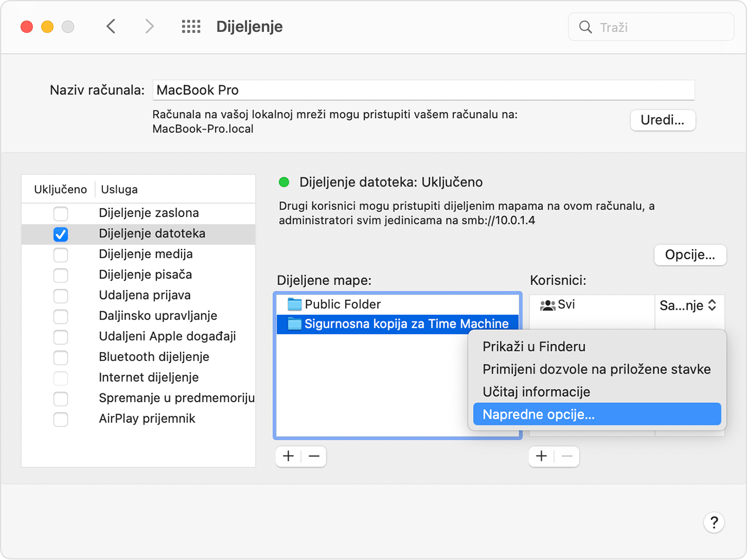Select AirPlay prijemnik service row
The height and width of the screenshot is (560, 747).
click(x=138, y=419)
